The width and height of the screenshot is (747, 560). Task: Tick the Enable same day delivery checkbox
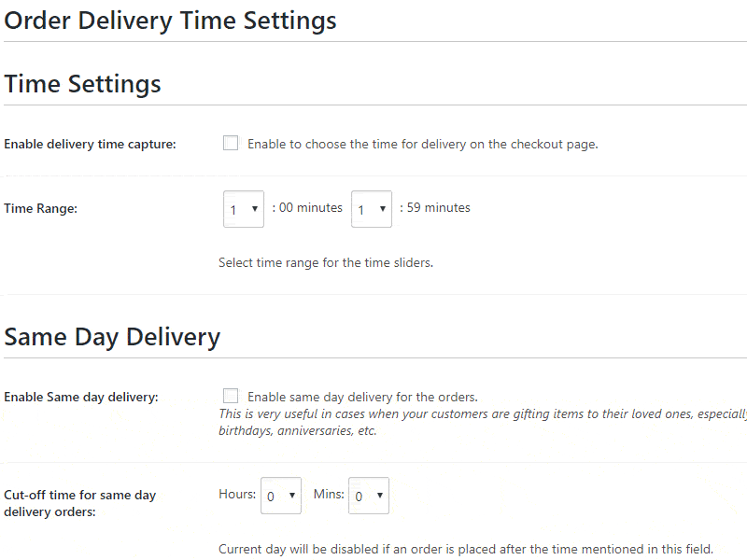tap(231, 396)
